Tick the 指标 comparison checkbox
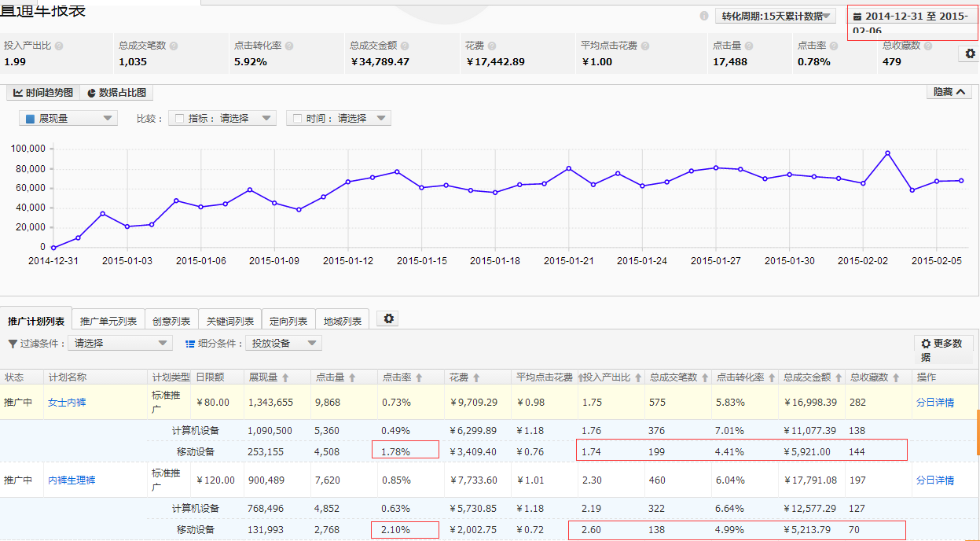 tap(179, 119)
